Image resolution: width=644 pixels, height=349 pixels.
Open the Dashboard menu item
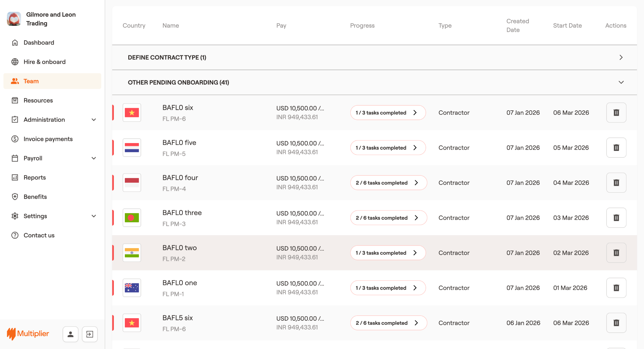point(39,42)
